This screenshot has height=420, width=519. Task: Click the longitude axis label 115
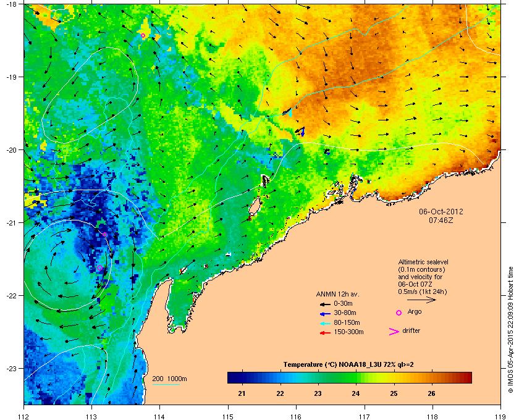(228, 416)
